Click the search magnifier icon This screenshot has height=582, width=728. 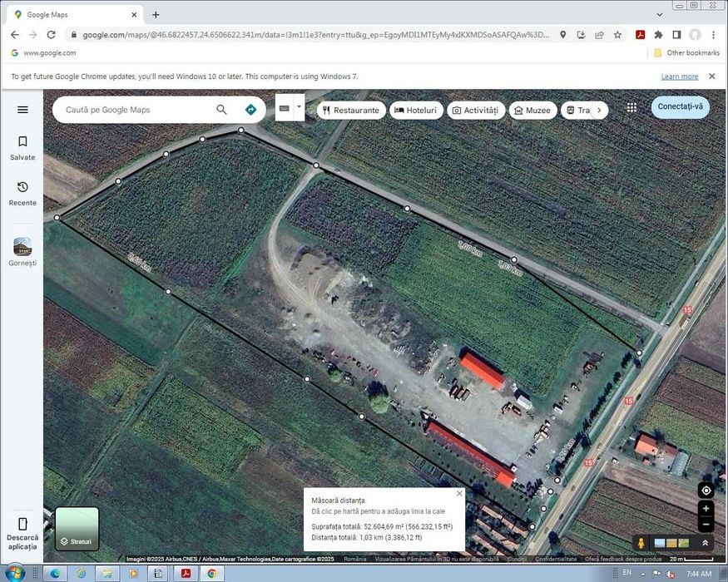click(x=221, y=110)
